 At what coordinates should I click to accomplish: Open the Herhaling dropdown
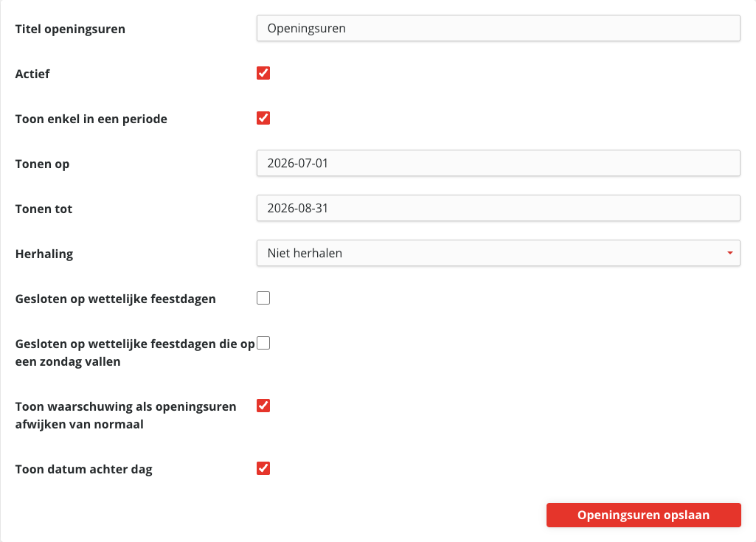point(498,253)
